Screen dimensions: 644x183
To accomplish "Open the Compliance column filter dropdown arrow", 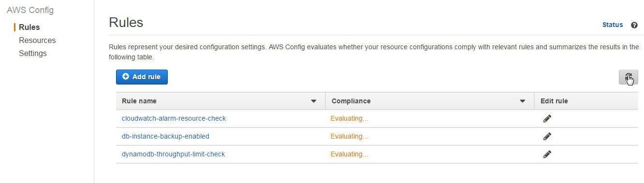I will pos(522,101).
